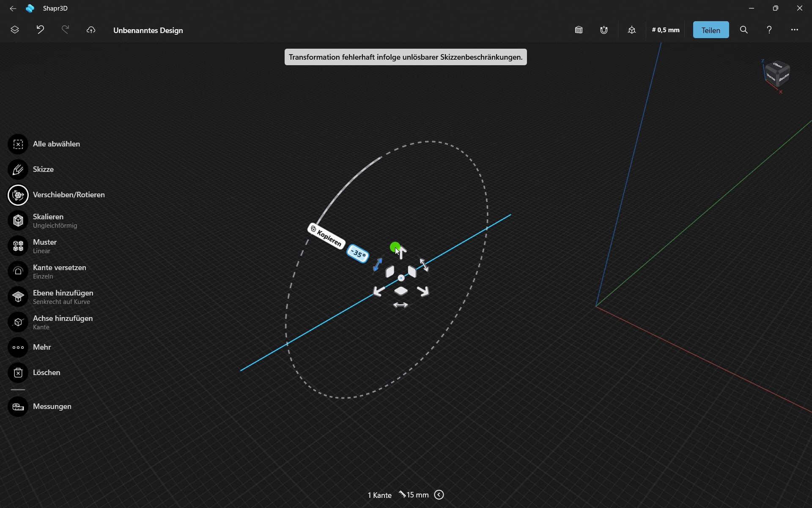Click the Teilen button
The image size is (812, 508).
pos(710,30)
